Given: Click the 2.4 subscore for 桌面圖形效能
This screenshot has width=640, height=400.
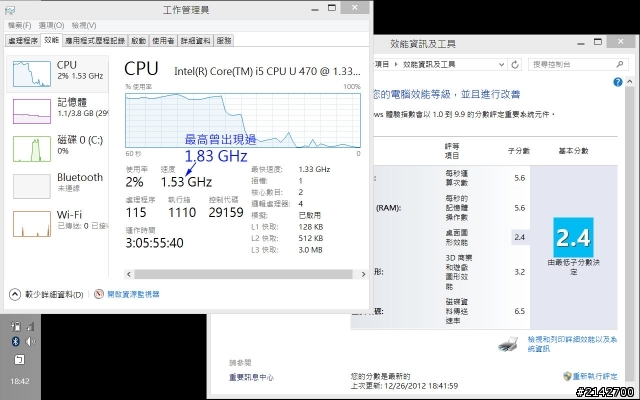Looking at the screenshot, I should [x=520, y=237].
